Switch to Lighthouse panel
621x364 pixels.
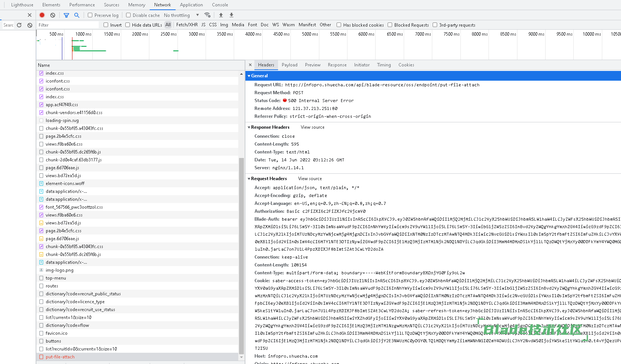[22, 5]
